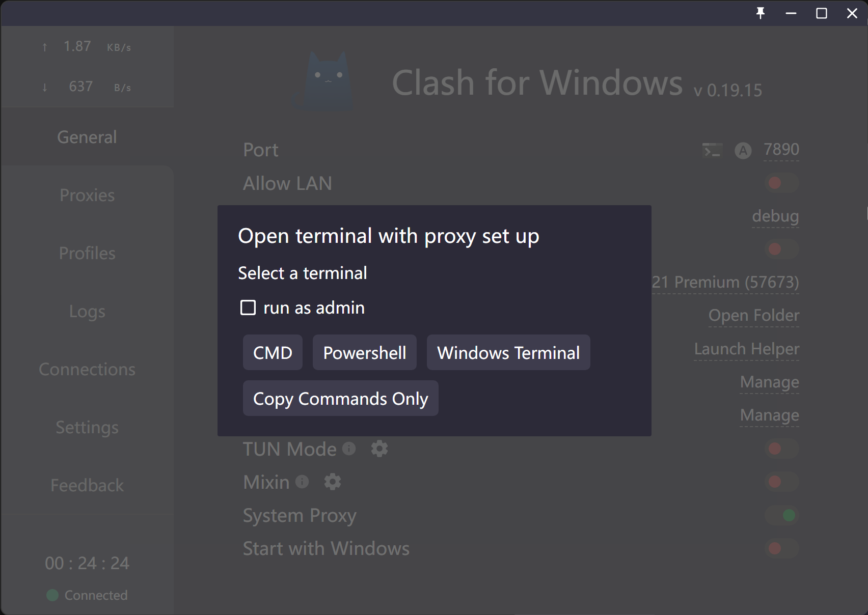Click the 00 : 24 : 24 timer

click(87, 563)
